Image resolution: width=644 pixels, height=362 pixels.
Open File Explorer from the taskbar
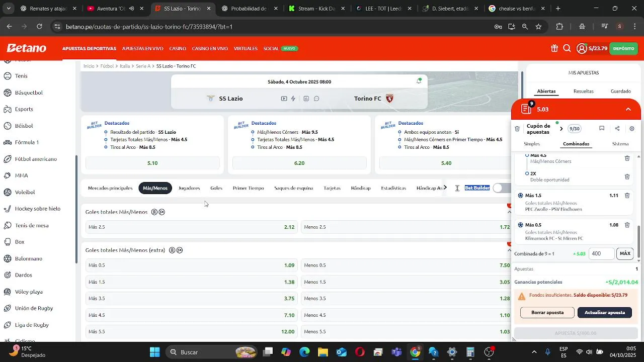(323, 352)
